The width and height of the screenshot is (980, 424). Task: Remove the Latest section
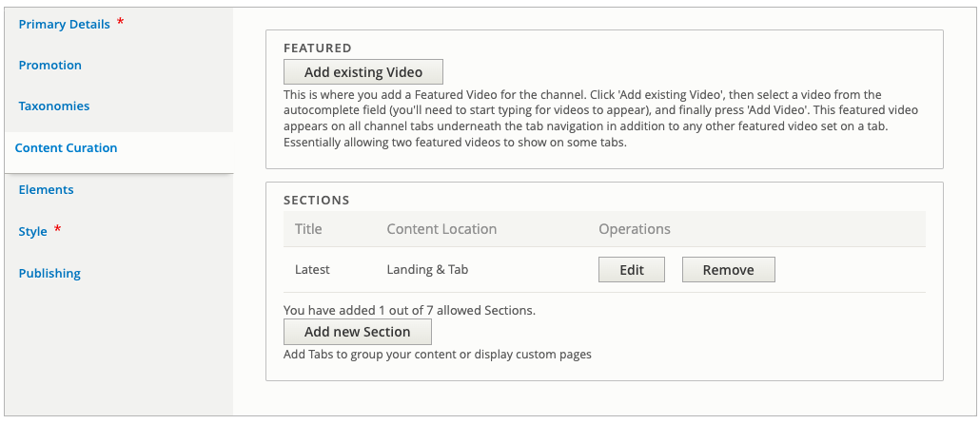(728, 270)
